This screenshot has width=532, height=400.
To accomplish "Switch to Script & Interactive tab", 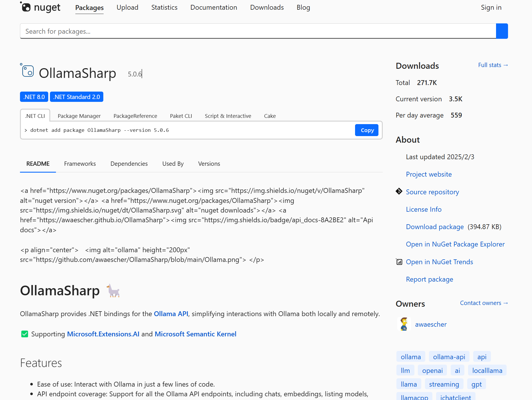I will (228, 116).
